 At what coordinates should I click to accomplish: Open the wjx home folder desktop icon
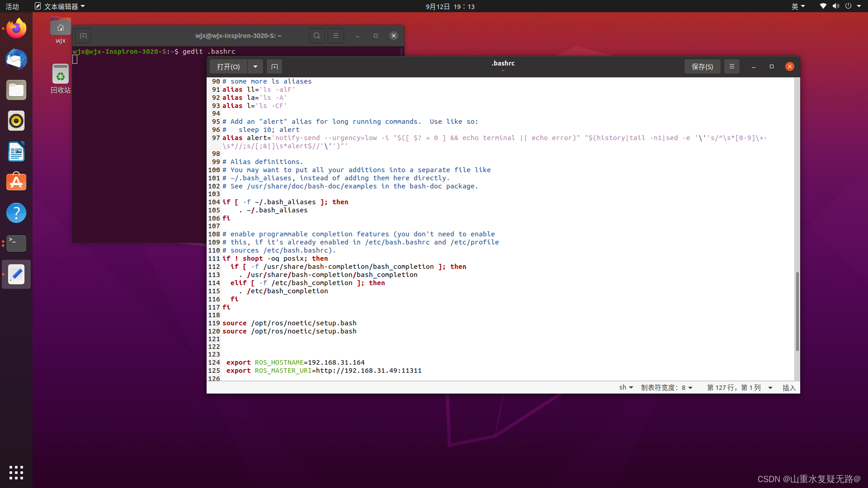point(61,30)
